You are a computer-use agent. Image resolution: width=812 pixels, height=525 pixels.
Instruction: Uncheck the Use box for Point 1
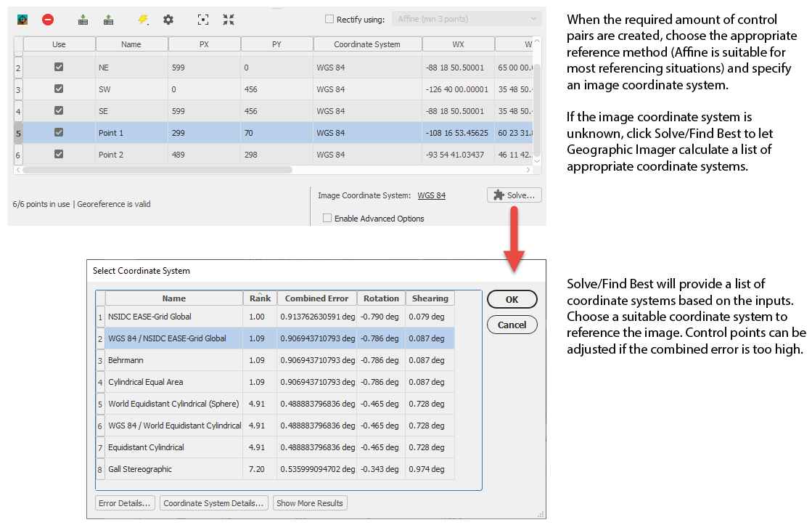(x=59, y=132)
